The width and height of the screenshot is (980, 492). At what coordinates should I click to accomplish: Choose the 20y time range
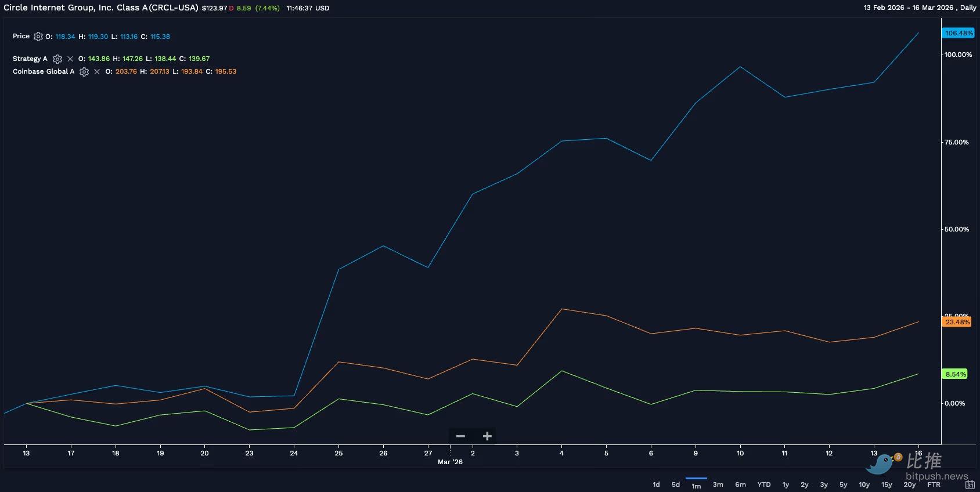click(x=910, y=484)
